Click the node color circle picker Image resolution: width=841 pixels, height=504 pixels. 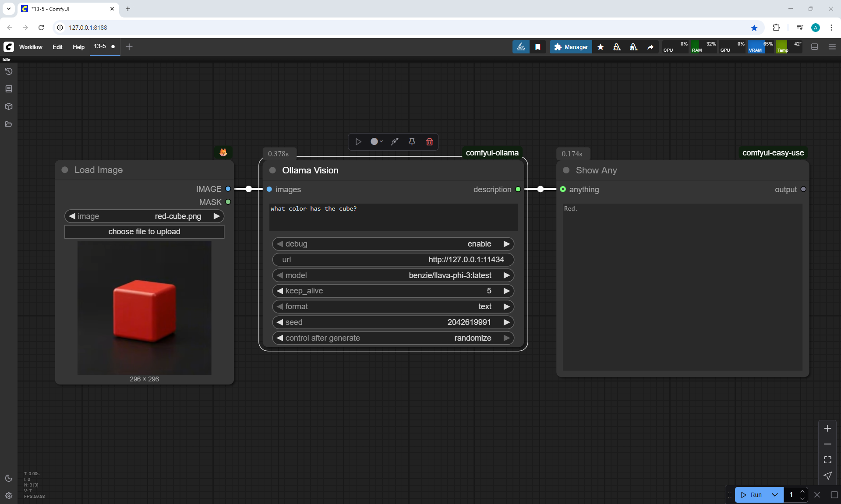click(x=375, y=141)
